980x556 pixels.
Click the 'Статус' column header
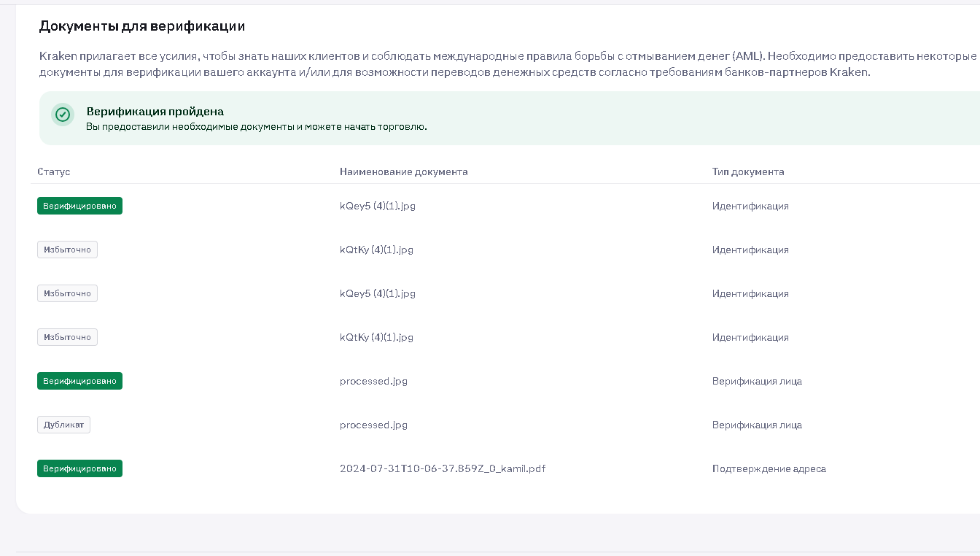[x=54, y=171]
